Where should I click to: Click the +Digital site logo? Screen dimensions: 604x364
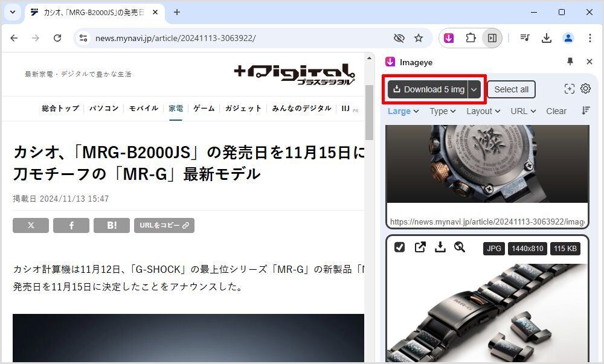(x=294, y=74)
